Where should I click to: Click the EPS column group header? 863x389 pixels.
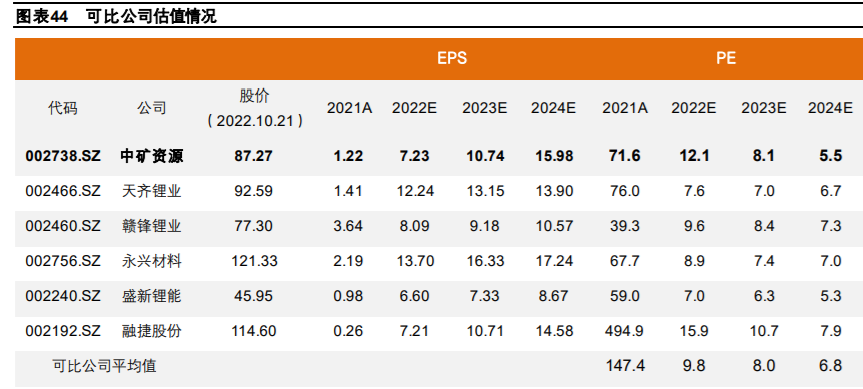coord(452,58)
